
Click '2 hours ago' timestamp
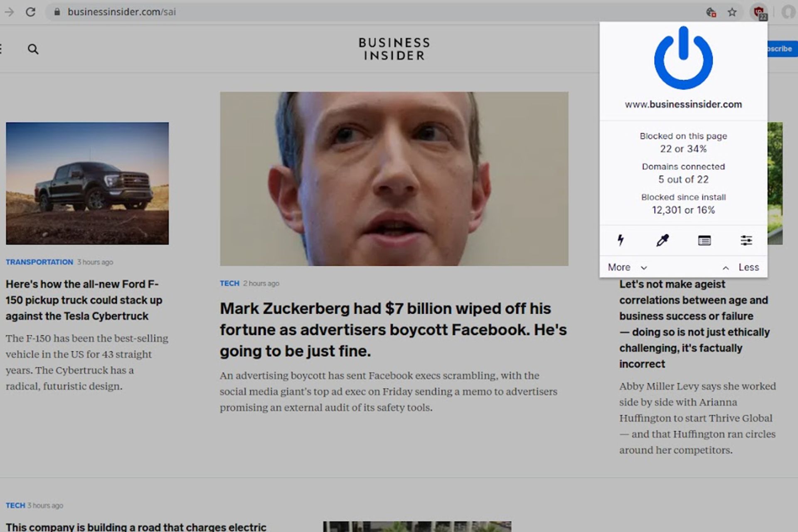pos(261,283)
